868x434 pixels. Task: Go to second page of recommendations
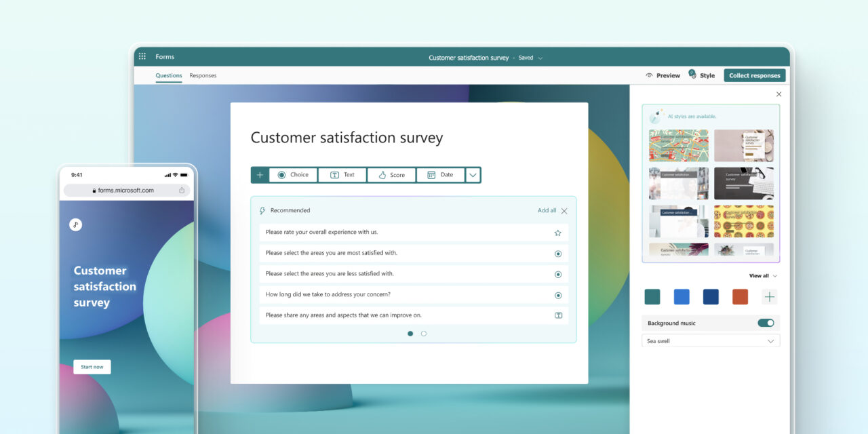(x=424, y=334)
